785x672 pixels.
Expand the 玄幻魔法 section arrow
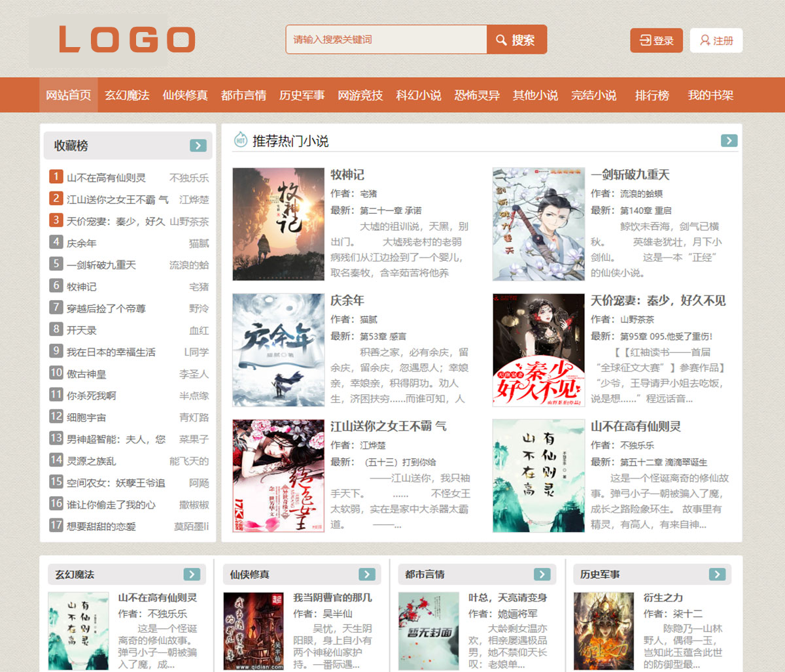pyautogui.click(x=193, y=574)
